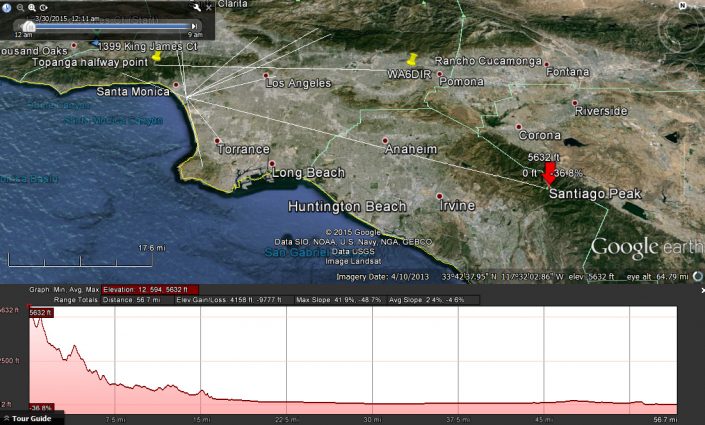This screenshot has width=705, height=425.
Task: Click the North compass N indicator
Action: [x=683, y=5]
